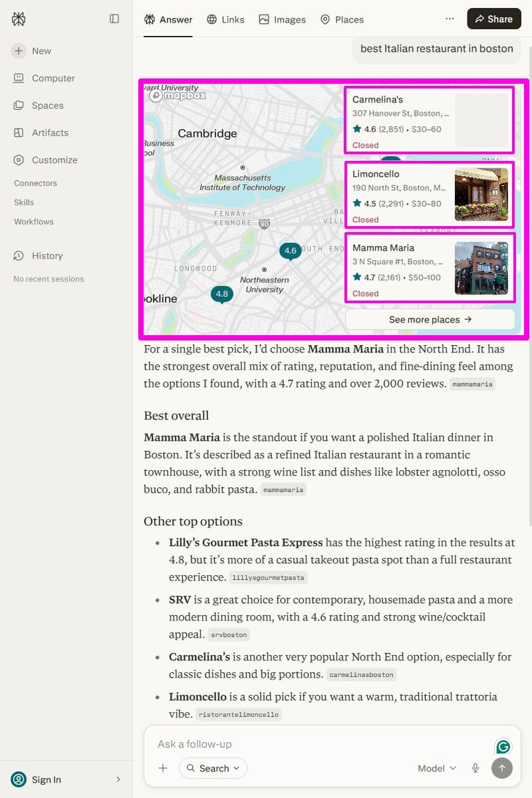Switch to the Answer tab
Screen dimensions: 532x798
coord(168,19)
